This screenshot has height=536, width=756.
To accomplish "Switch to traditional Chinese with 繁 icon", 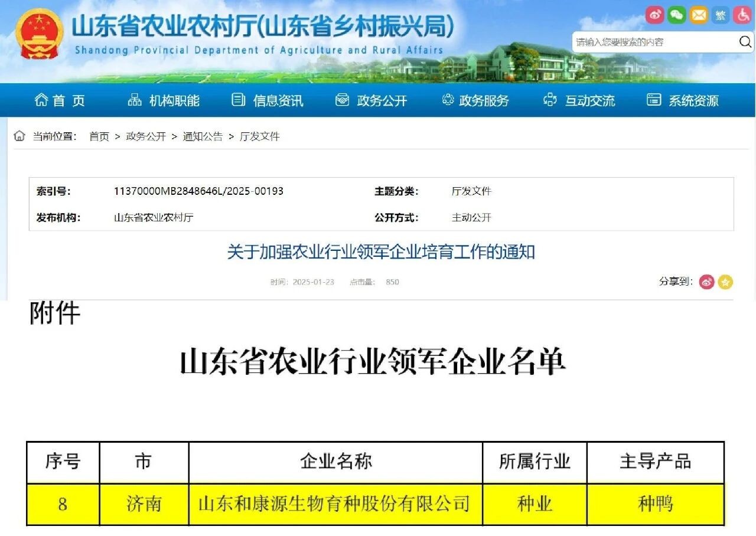I will [721, 15].
